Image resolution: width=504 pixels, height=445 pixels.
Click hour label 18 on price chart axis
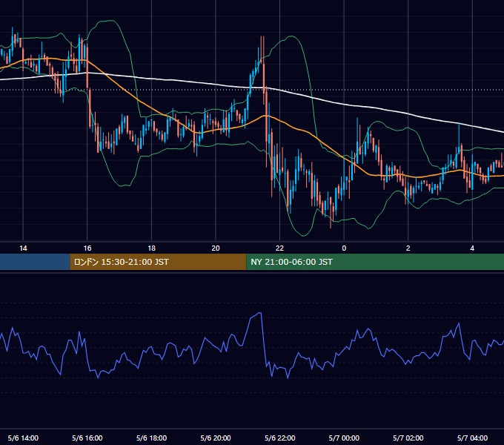(151, 248)
